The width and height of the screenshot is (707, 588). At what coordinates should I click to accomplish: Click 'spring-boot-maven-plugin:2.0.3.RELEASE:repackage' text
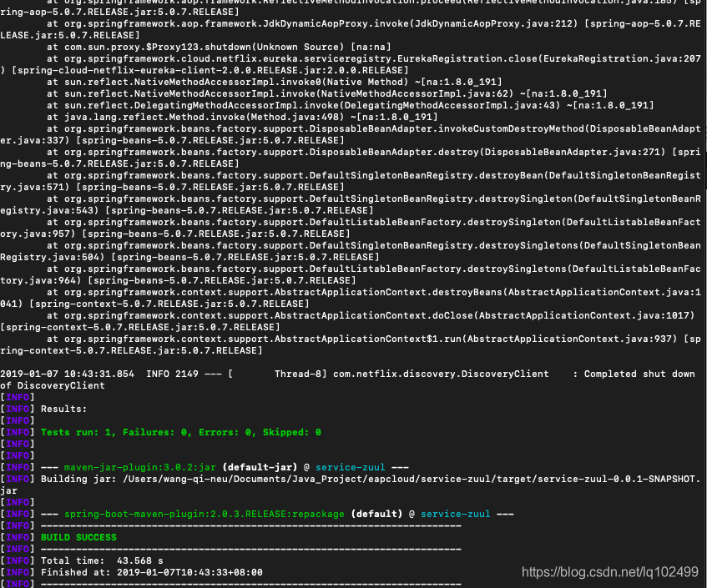click(205, 514)
